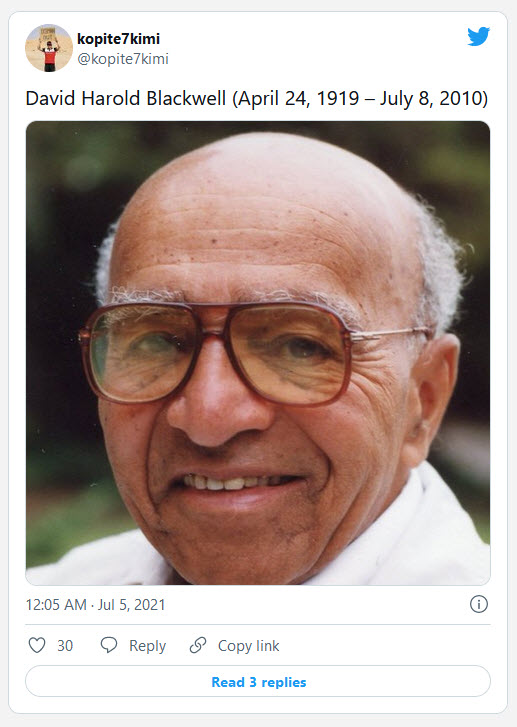Like the tweet with the heart icon

tap(37, 645)
